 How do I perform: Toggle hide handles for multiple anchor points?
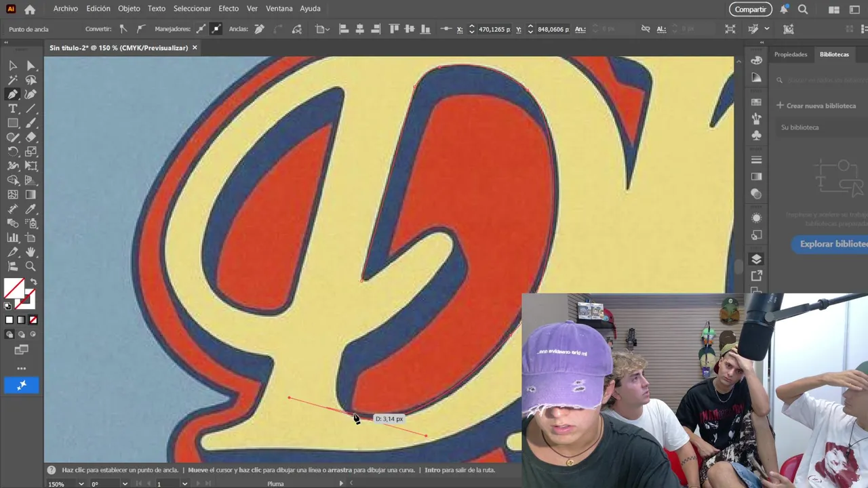216,29
